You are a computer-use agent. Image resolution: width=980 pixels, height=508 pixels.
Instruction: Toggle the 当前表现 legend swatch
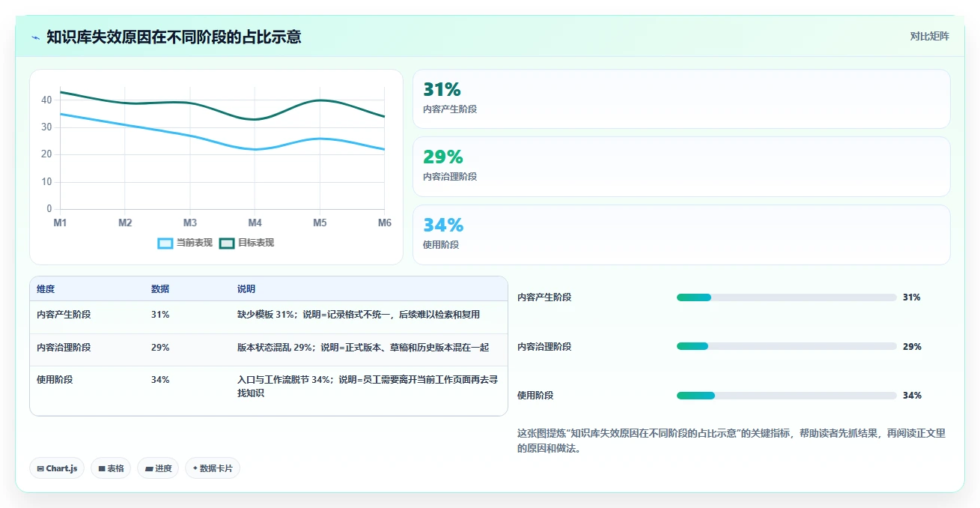coord(165,243)
